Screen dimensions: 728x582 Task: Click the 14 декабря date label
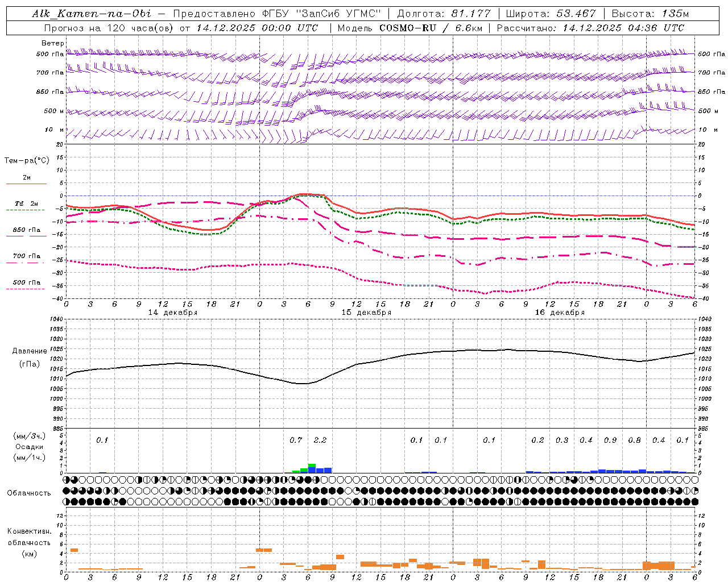(x=173, y=313)
